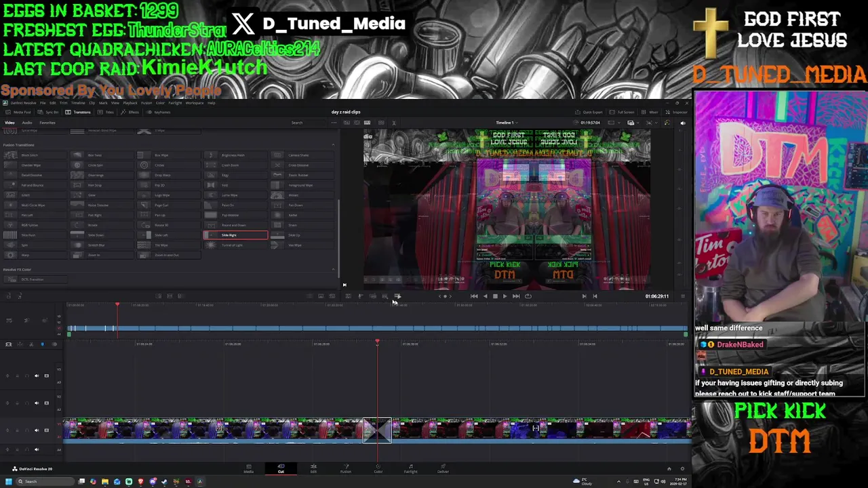Open the Workspace menu
This screenshot has width=868, height=488.
coord(195,103)
